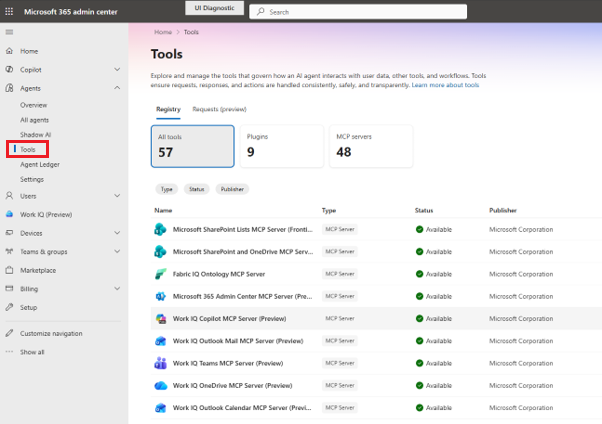Click Microsoft 365 Admin Center MCP Server icon
Screen dimensions: 602x424
click(x=160, y=296)
